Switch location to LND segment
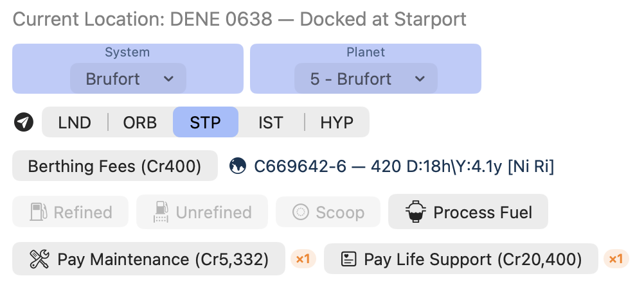Screen dimensions: 644x285 point(75,122)
